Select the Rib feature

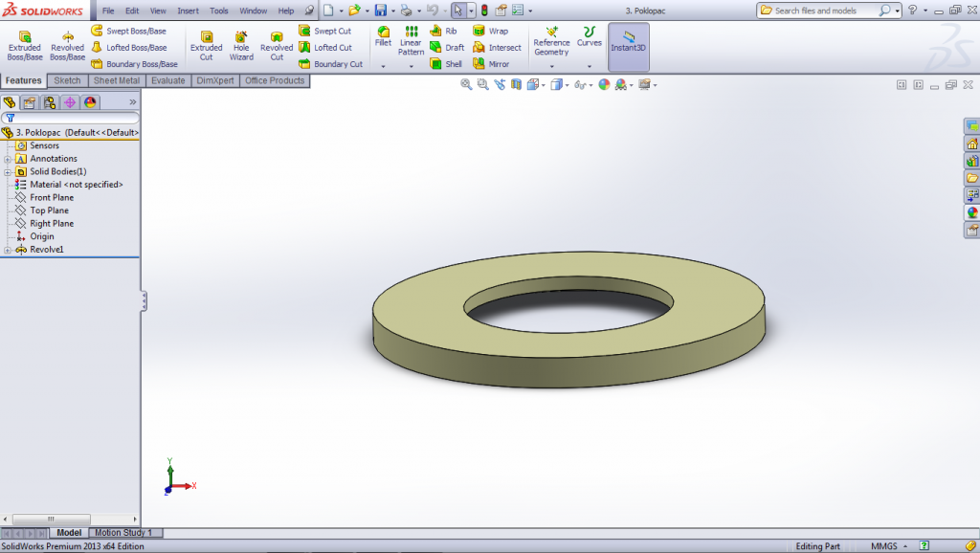click(443, 31)
